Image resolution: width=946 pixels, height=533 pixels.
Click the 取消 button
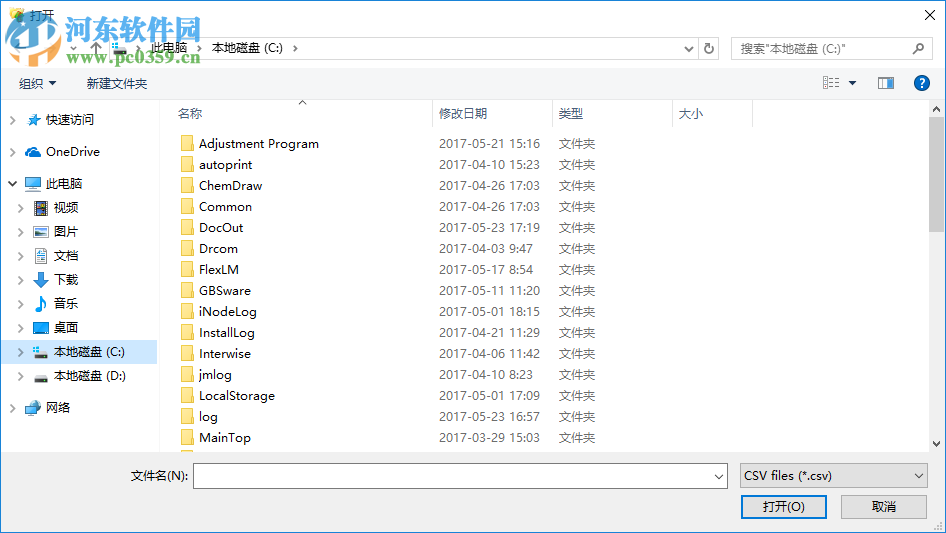tap(884, 506)
